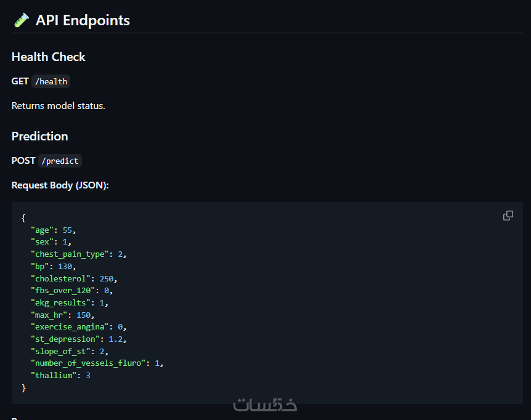This screenshot has width=531, height=420.
Task: Click the Request Body (JSON) label
Action: (x=60, y=185)
